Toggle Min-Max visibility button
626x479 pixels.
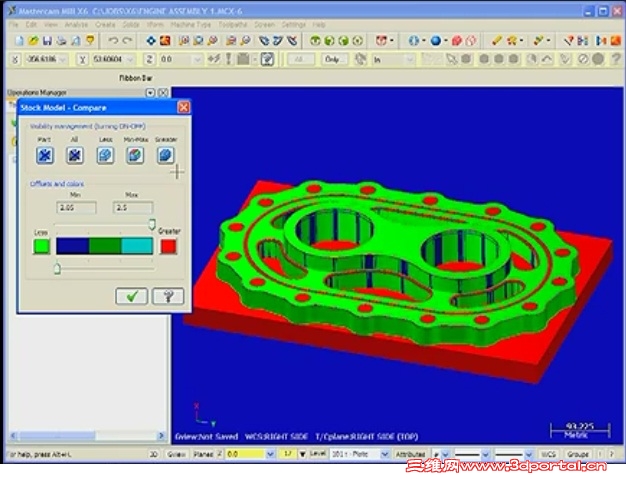[x=135, y=155]
